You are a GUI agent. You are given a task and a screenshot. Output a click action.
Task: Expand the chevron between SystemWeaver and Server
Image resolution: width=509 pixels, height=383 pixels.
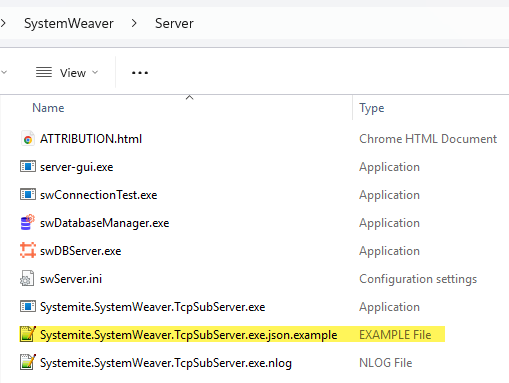click(x=134, y=23)
